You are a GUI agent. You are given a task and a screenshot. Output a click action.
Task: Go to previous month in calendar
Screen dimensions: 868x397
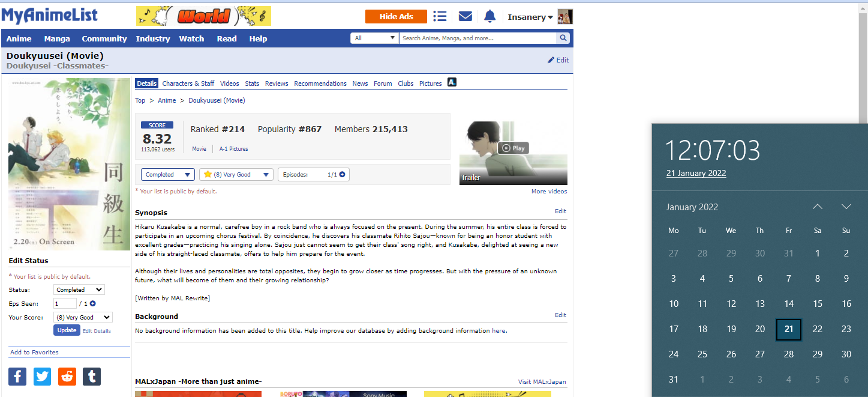818,207
